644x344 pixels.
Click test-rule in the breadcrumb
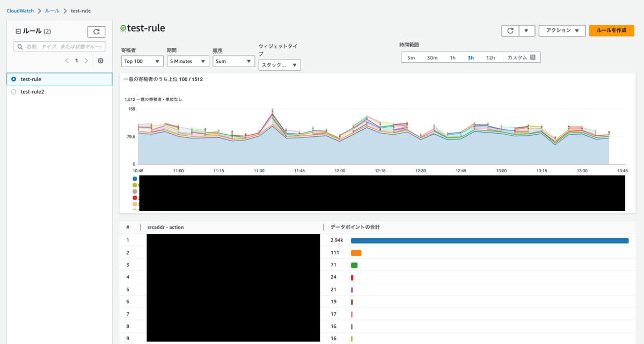click(x=80, y=11)
